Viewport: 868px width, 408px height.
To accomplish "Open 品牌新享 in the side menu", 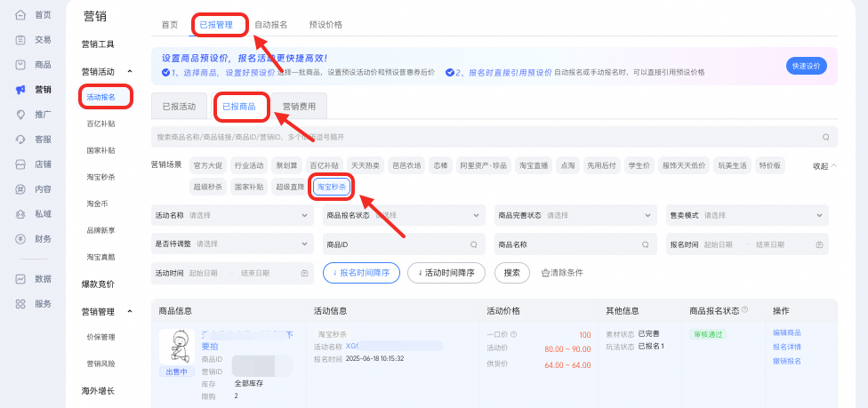I will [100, 230].
